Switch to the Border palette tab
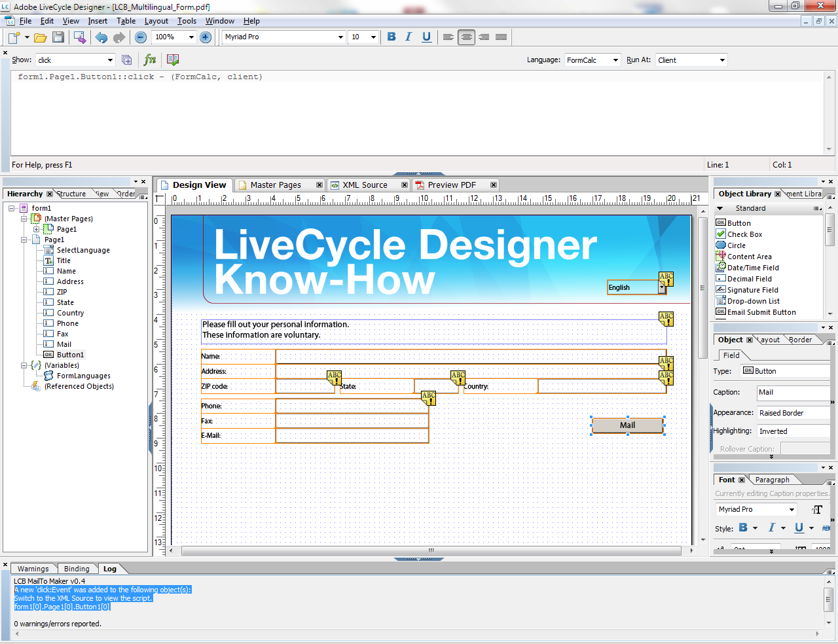838x644 pixels. click(x=800, y=340)
